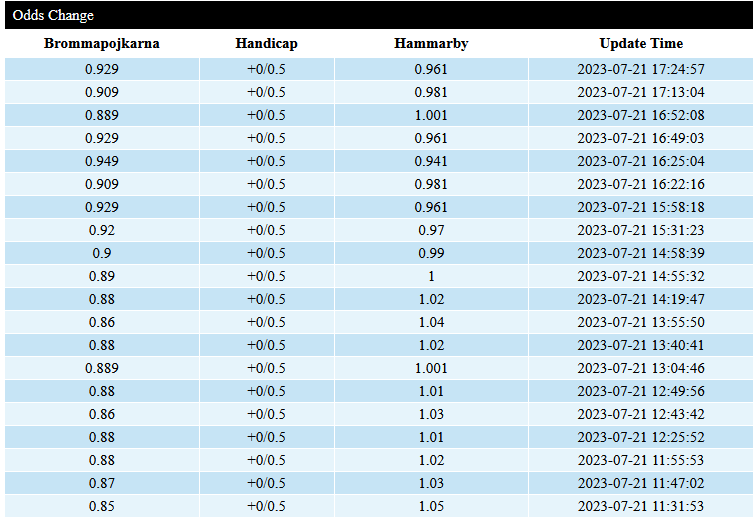Select Hammarby 1.03 in the 11:47:02 row
The height and width of the screenshot is (518, 756).
[x=431, y=483]
